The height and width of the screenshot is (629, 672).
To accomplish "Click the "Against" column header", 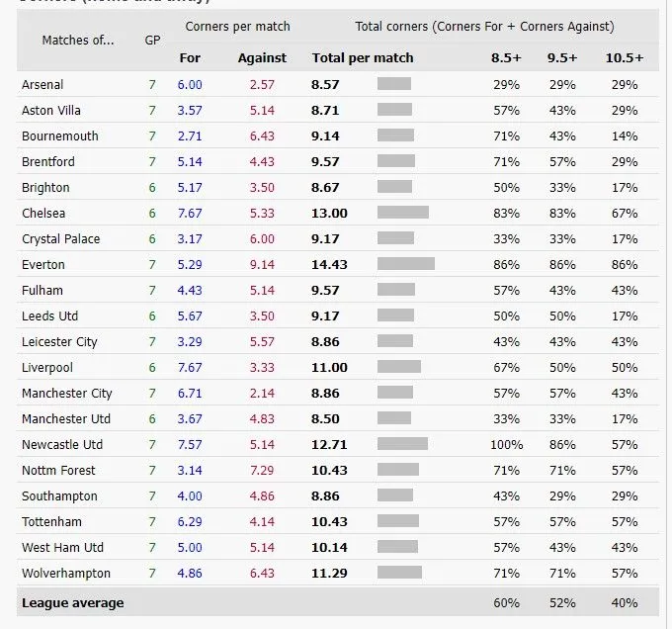I will tap(262, 58).
